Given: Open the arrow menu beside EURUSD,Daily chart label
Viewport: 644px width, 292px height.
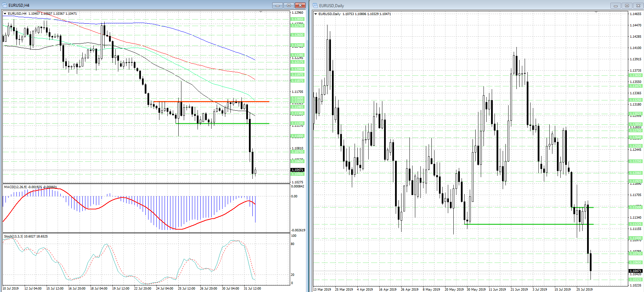Looking at the screenshot, I should tap(315, 14).
